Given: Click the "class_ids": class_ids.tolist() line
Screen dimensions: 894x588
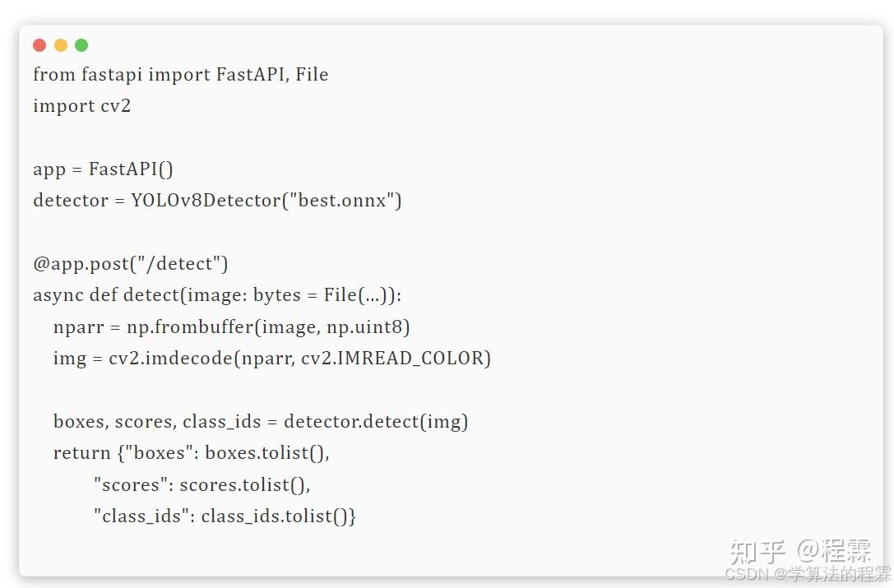Looking at the screenshot, I should coord(225,516).
